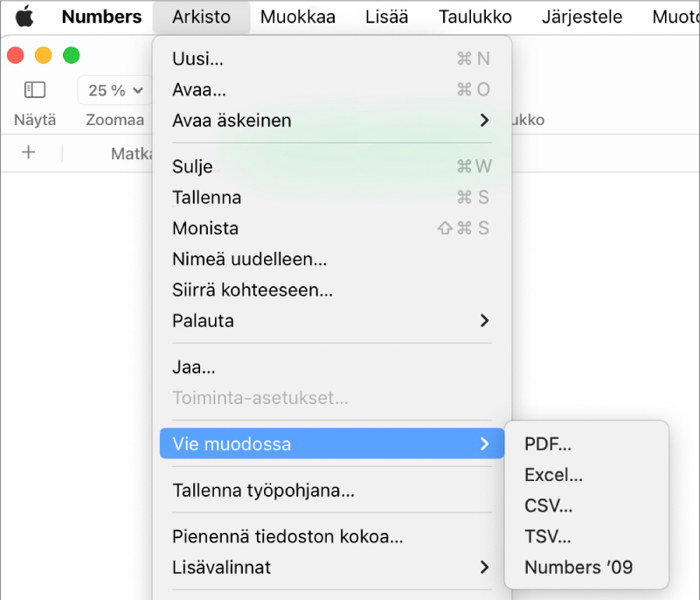Open the Apple menu
The height and width of the screenshot is (600, 700).
pyautogui.click(x=24, y=17)
